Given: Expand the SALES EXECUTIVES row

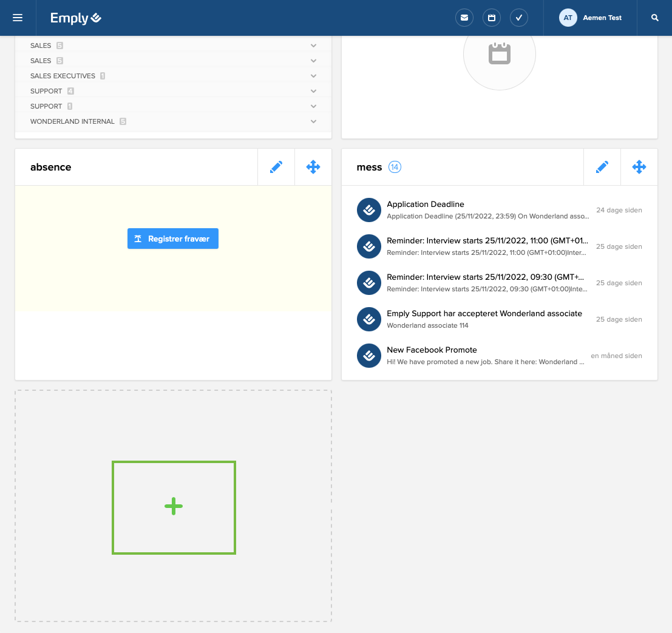Looking at the screenshot, I should pos(313,76).
